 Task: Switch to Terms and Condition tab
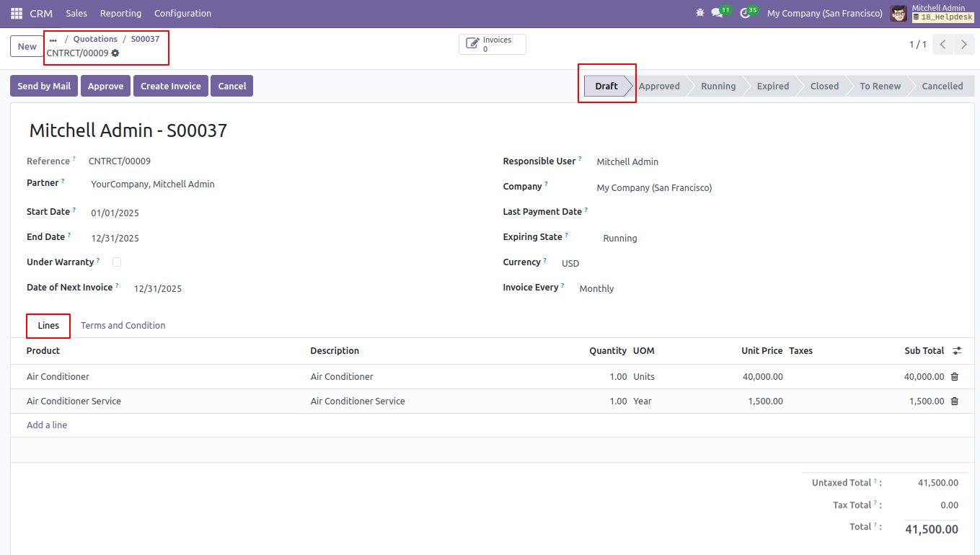click(123, 326)
